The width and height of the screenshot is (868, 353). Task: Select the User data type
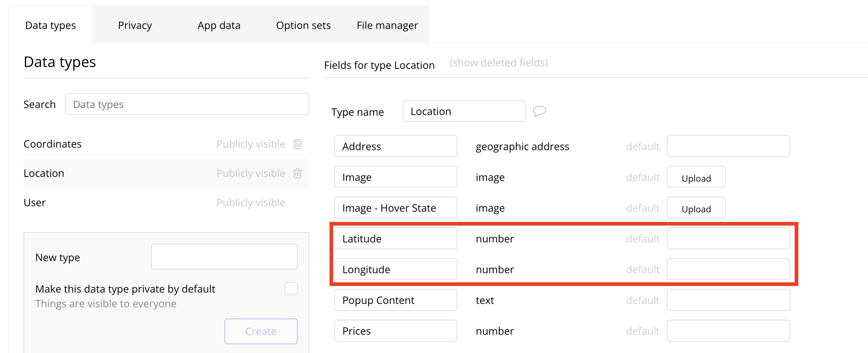click(35, 203)
